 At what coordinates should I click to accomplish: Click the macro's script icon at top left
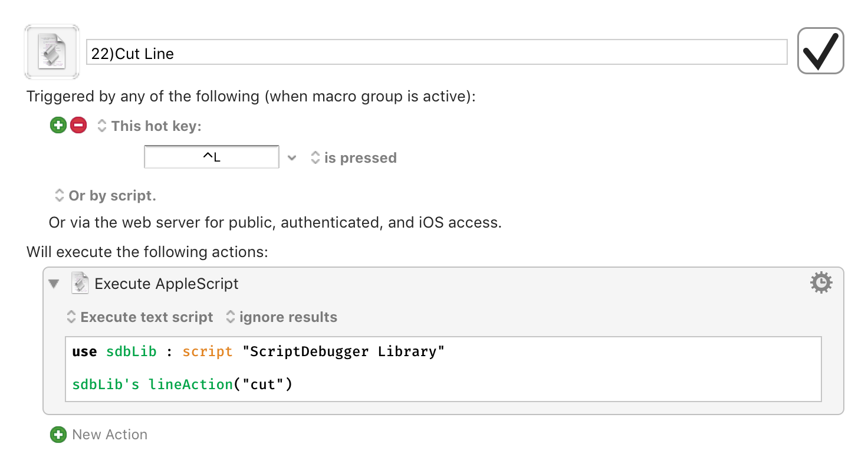click(51, 52)
